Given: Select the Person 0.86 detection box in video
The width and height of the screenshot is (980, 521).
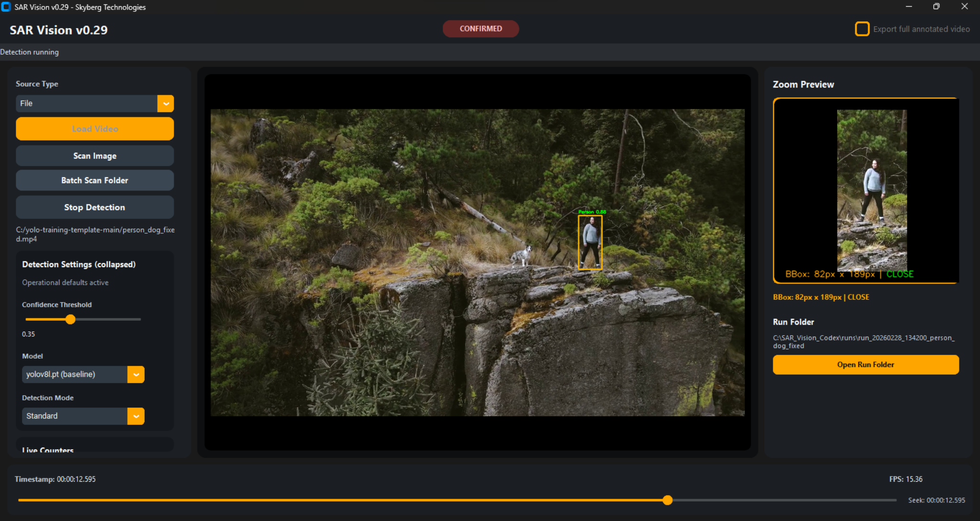Looking at the screenshot, I should click(590, 243).
